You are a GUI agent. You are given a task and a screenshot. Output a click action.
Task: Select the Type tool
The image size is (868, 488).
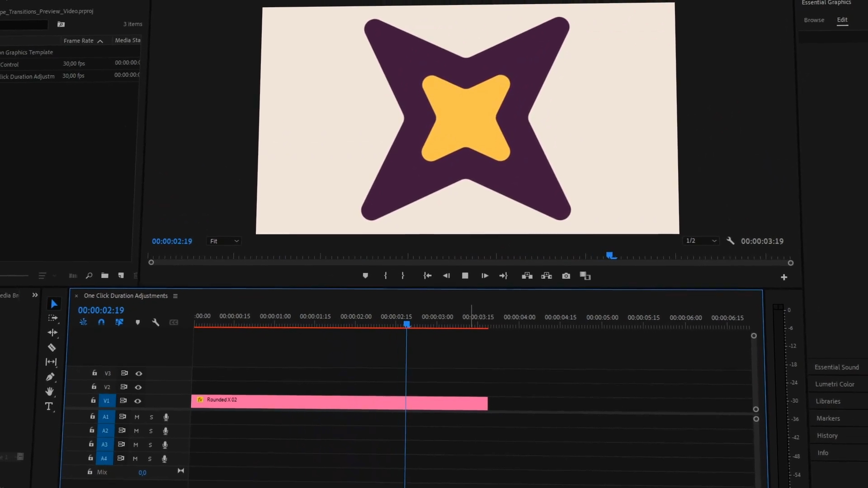click(x=49, y=406)
